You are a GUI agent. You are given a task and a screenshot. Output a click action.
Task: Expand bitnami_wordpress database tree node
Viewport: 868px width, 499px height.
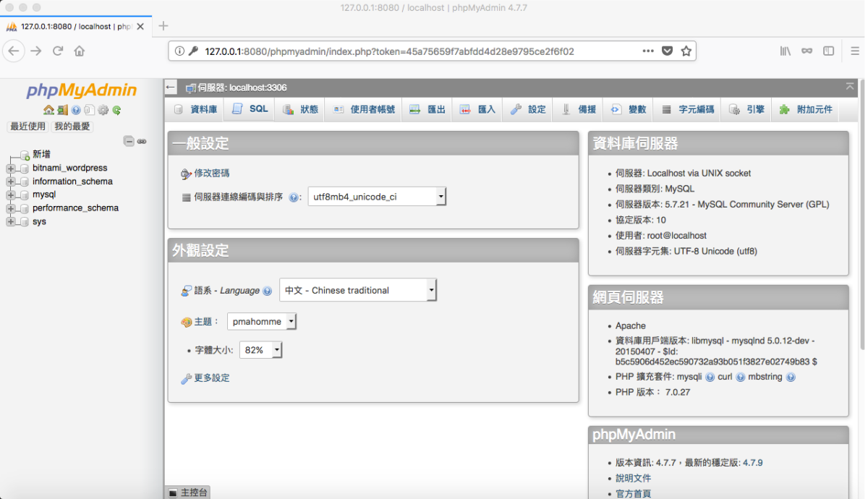[x=10, y=168]
